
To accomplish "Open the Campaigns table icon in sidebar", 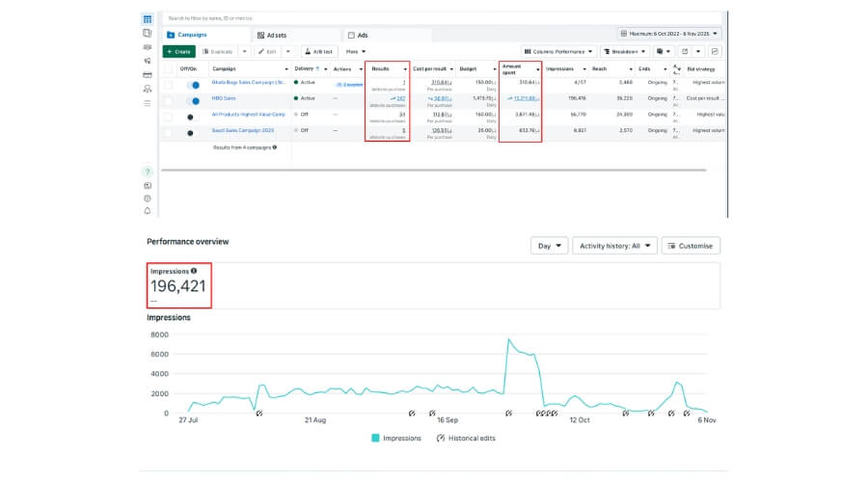I will coord(148,19).
